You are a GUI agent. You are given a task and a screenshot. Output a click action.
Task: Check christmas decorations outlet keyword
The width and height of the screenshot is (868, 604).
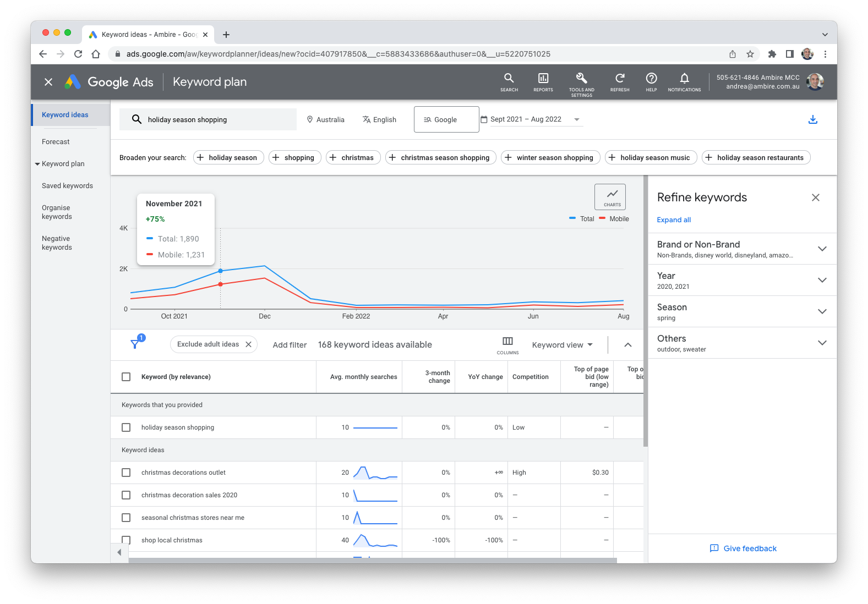pos(126,473)
